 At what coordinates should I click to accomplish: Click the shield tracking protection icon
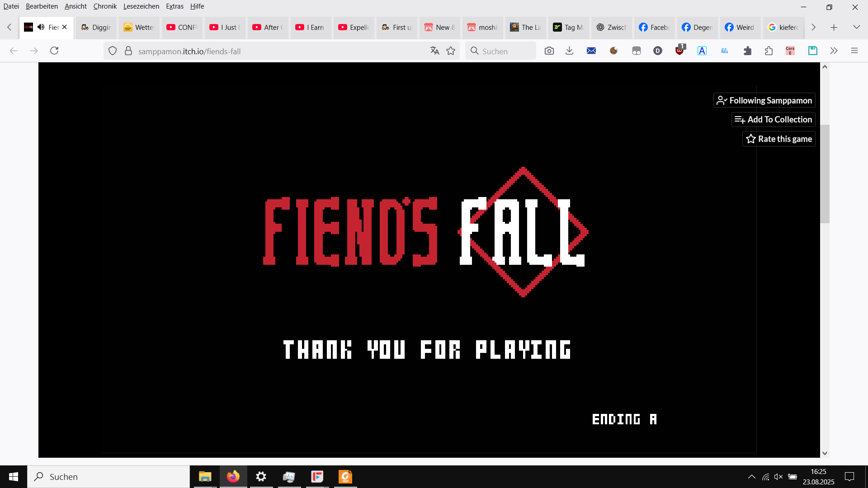click(x=113, y=51)
